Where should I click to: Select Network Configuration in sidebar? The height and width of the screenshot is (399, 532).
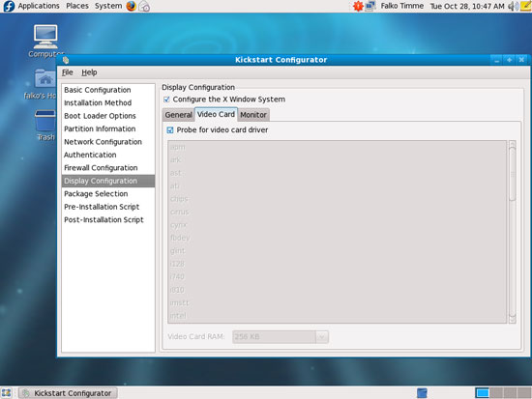pyautogui.click(x=108, y=142)
